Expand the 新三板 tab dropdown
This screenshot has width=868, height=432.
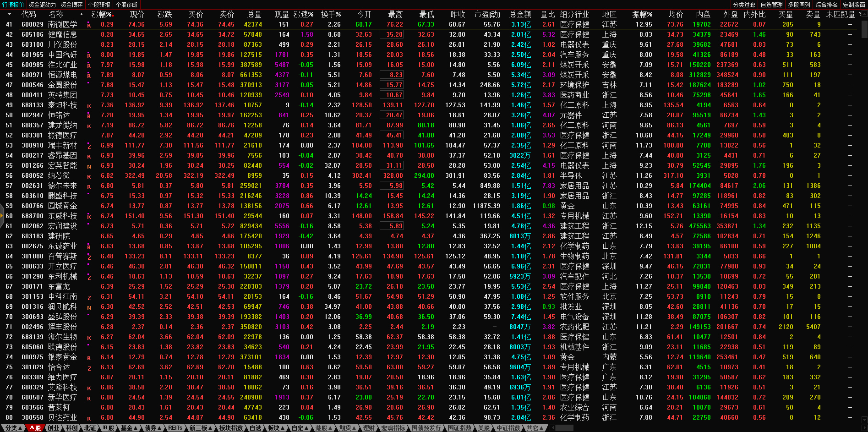[210, 428]
